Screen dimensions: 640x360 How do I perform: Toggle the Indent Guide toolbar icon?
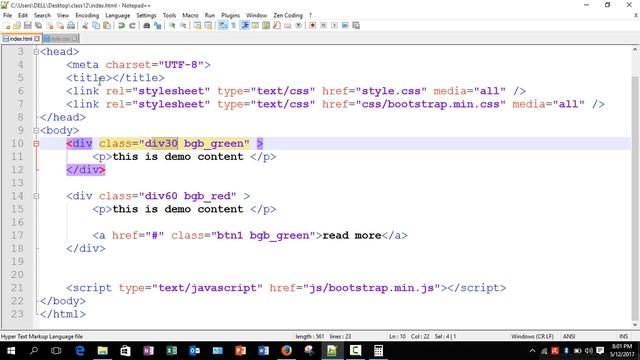click(x=245, y=25)
